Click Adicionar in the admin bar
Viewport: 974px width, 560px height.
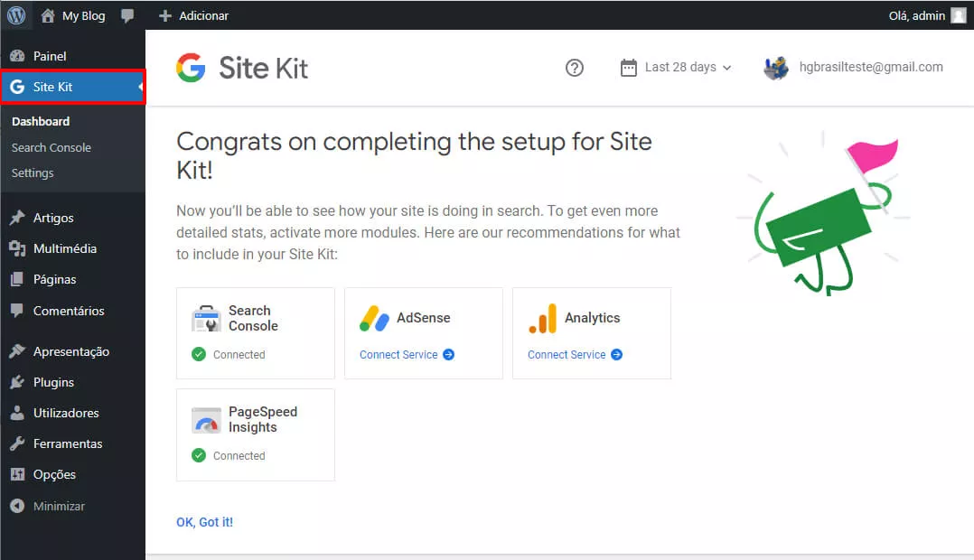coord(204,15)
